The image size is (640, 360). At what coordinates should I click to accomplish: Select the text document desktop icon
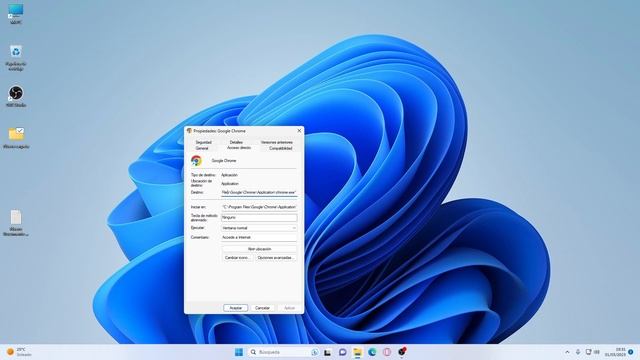pyautogui.click(x=16, y=223)
